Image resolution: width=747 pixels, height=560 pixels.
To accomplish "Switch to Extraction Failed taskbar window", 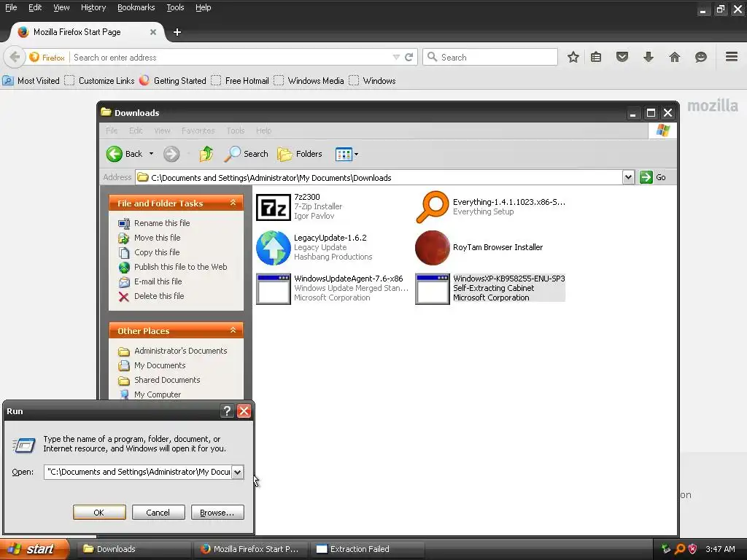I will click(x=368, y=549).
